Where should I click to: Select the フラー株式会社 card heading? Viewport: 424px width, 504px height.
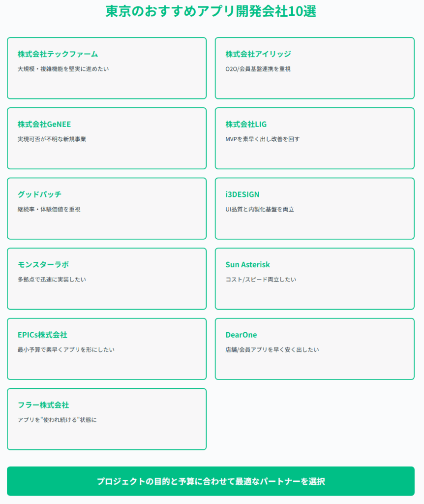pyautogui.click(x=43, y=405)
